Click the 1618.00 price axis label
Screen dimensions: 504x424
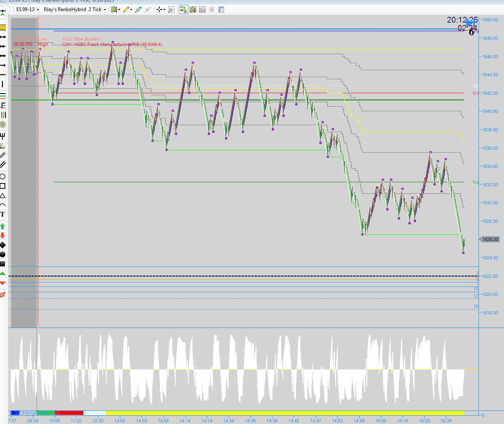(x=490, y=313)
